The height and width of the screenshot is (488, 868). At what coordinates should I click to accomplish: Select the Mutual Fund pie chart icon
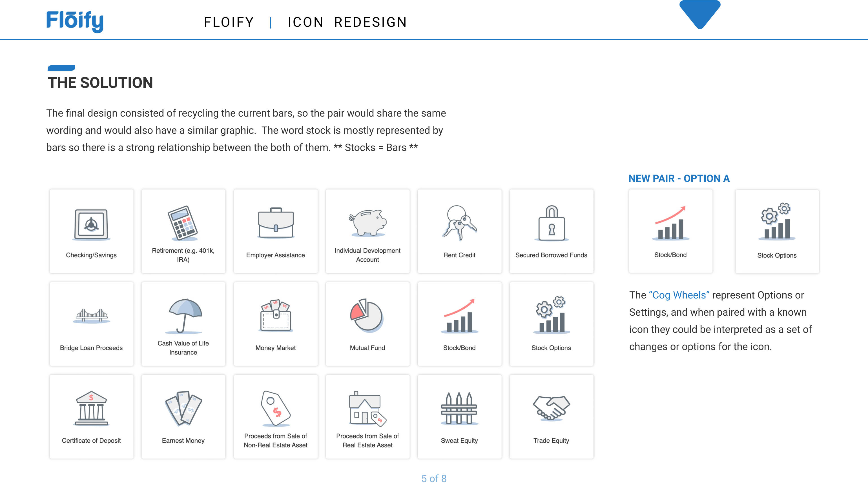tap(367, 315)
